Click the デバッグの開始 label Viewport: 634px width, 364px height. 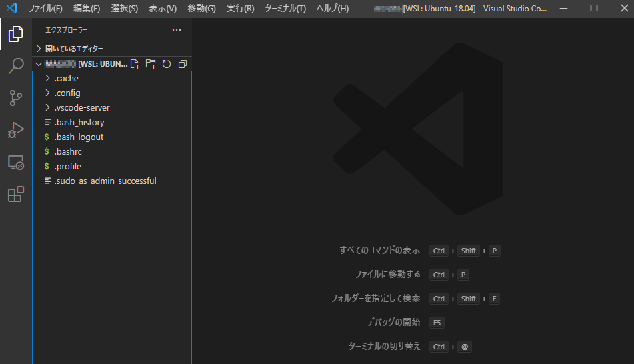[x=393, y=323]
